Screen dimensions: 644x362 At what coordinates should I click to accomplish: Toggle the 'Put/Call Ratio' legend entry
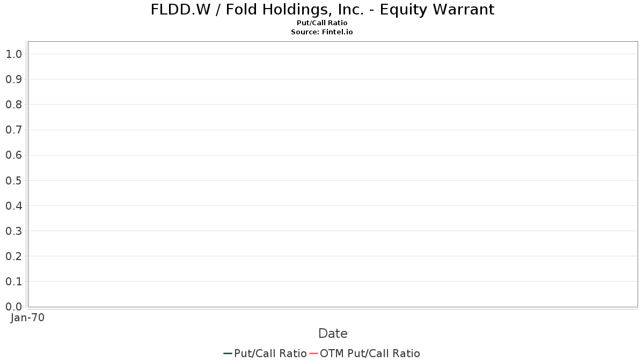[x=270, y=353]
